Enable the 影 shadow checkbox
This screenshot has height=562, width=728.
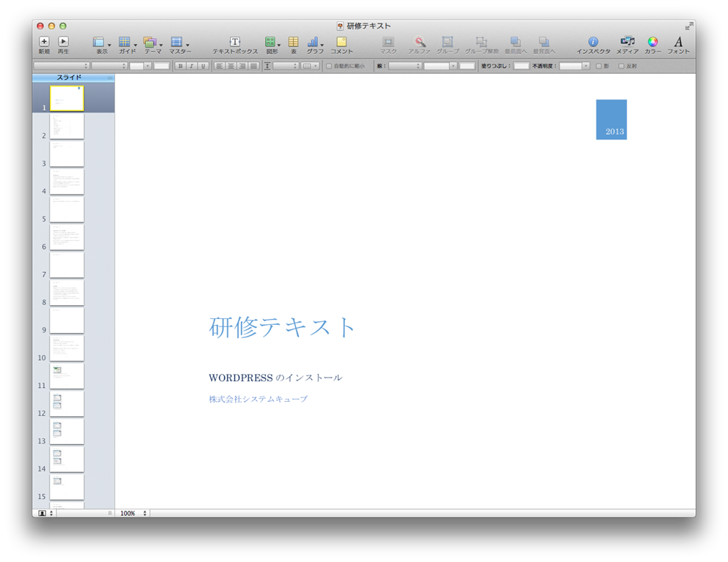(x=598, y=66)
